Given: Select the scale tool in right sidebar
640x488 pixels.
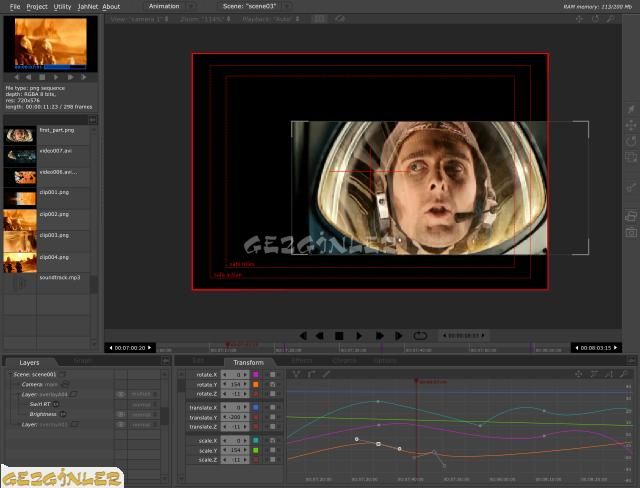Looking at the screenshot, I should pos(631,157).
